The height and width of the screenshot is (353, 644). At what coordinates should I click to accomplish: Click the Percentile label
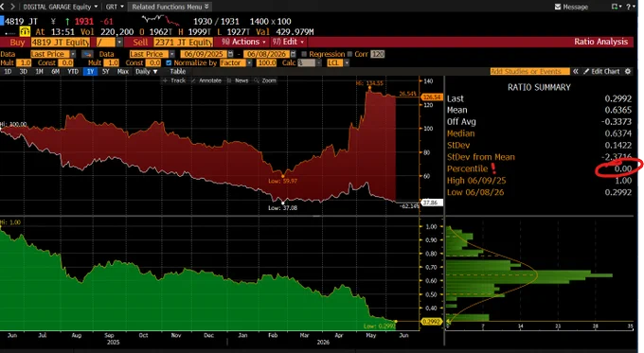point(468,168)
